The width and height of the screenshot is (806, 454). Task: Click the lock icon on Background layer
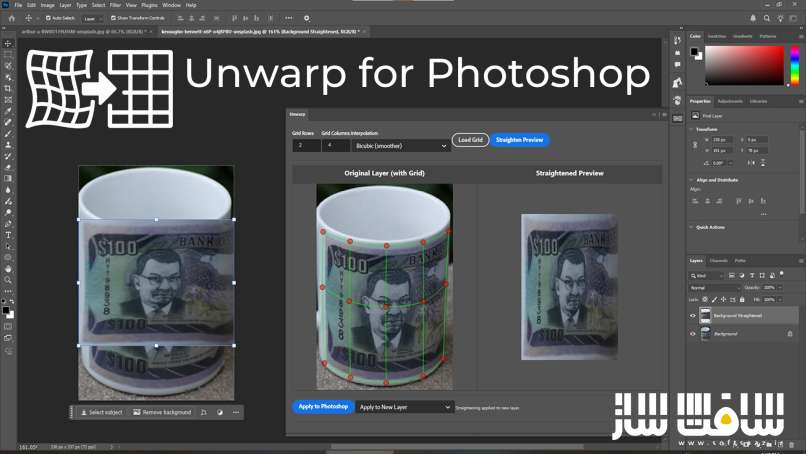[x=790, y=334]
